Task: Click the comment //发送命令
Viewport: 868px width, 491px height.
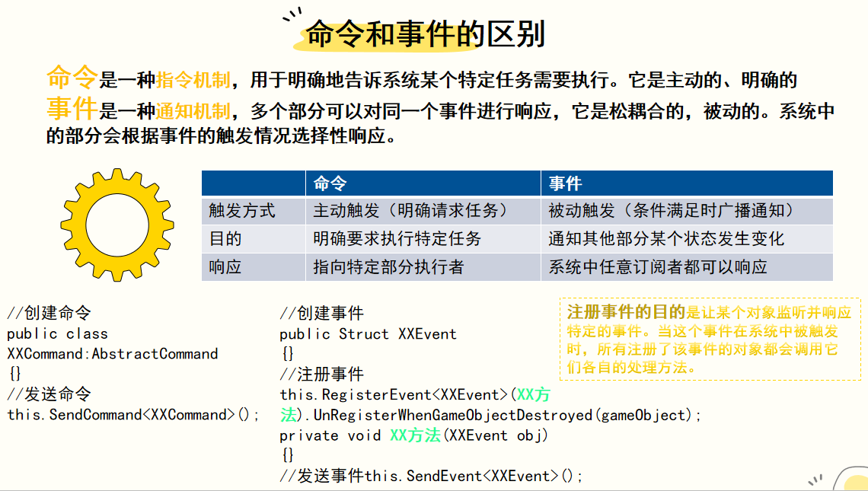Action: pos(49,394)
